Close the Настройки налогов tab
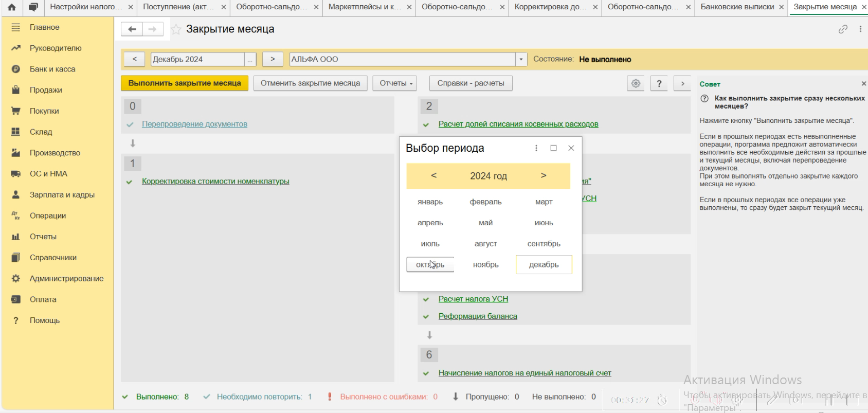868x413 pixels. pyautogui.click(x=131, y=7)
